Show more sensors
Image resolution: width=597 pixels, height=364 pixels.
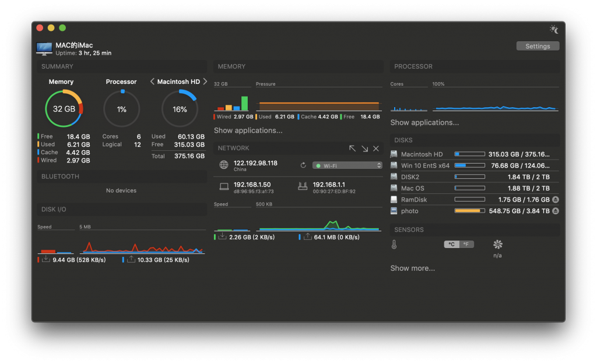[412, 268]
